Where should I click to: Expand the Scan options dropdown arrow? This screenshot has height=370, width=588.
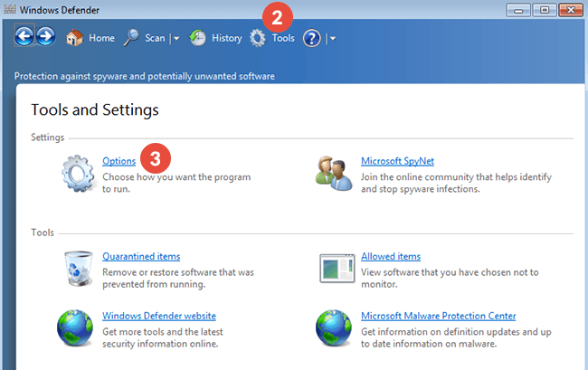pyautogui.click(x=176, y=39)
